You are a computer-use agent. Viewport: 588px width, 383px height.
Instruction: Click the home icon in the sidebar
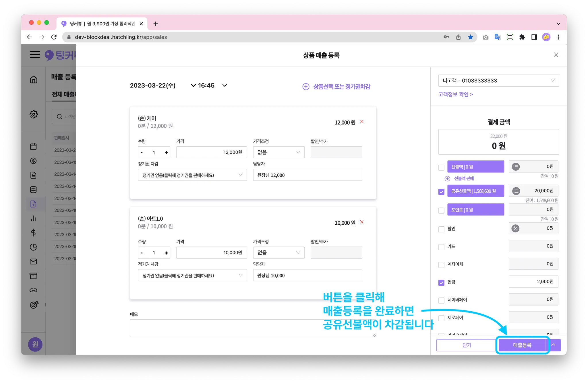coord(34,79)
